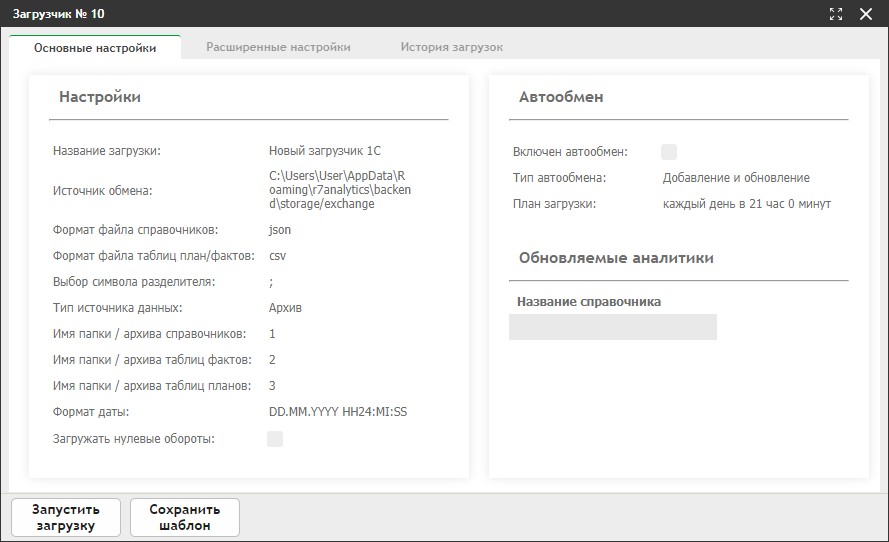Click the Имя папки / архива таблиц планов label

pyautogui.click(x=152, y=386)
